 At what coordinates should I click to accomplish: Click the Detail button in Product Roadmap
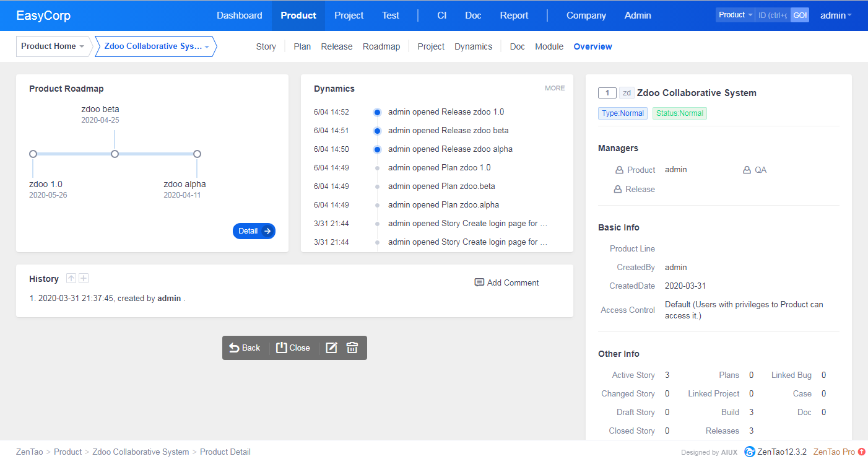[x=254, y=231]
